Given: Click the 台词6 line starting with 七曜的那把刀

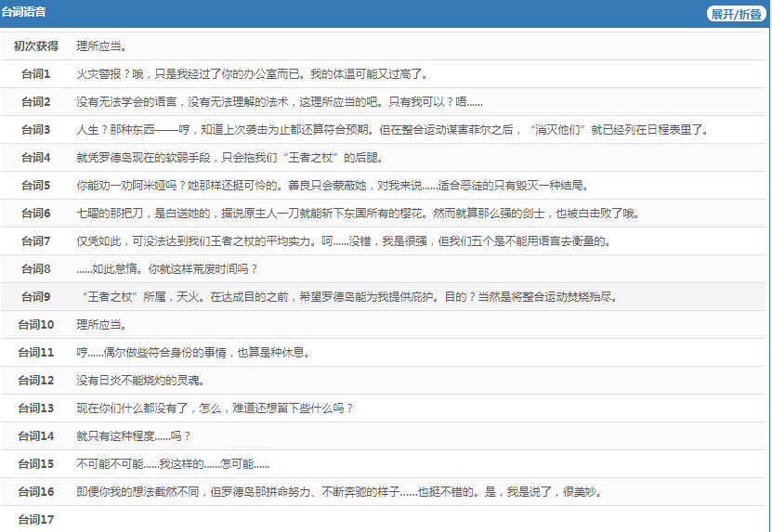Looking at the screenshot, I should click(x=357, y=214).
